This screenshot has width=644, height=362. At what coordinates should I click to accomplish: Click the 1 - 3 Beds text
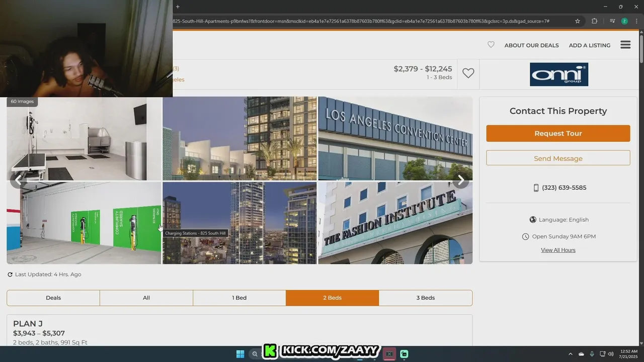tap(439, 77)
